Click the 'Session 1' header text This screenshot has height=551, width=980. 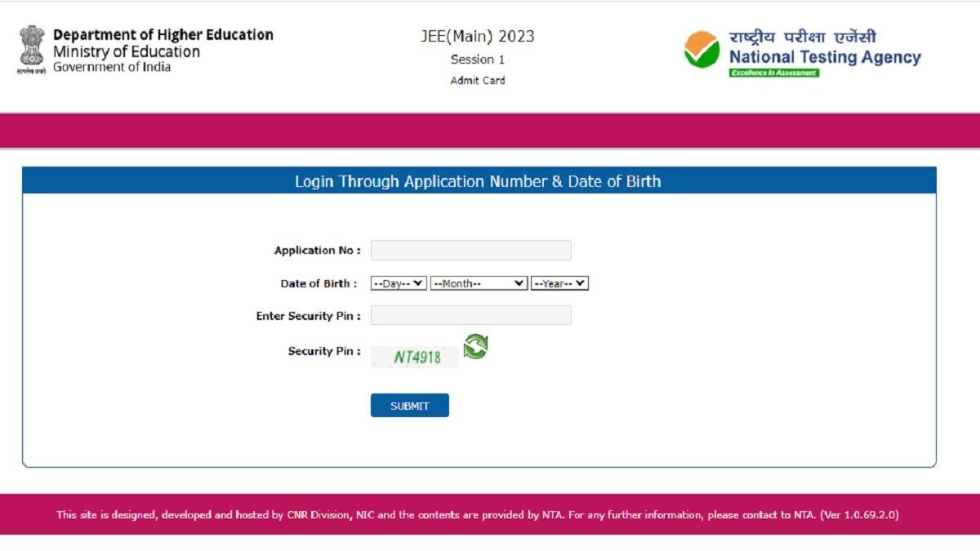(x=477, y=59)
